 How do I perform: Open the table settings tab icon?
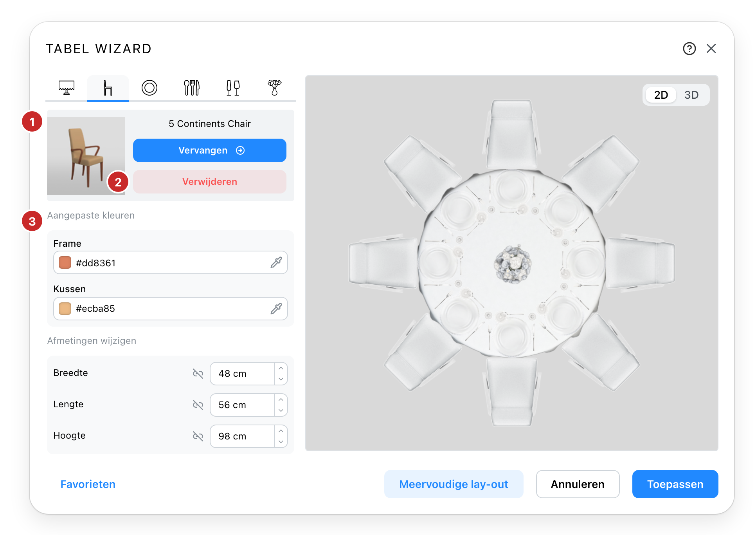(67, 88)
